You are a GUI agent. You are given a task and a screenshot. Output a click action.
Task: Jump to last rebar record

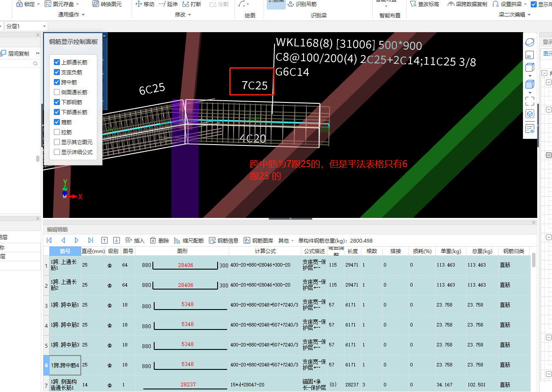(90, 240)
